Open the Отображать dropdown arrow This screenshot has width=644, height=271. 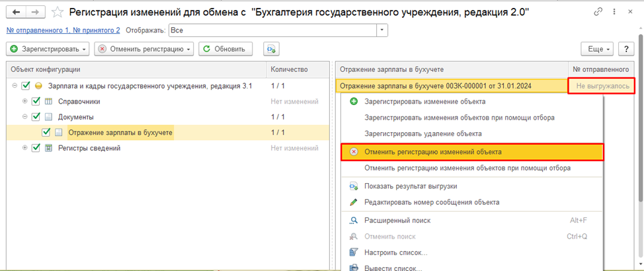382,30
